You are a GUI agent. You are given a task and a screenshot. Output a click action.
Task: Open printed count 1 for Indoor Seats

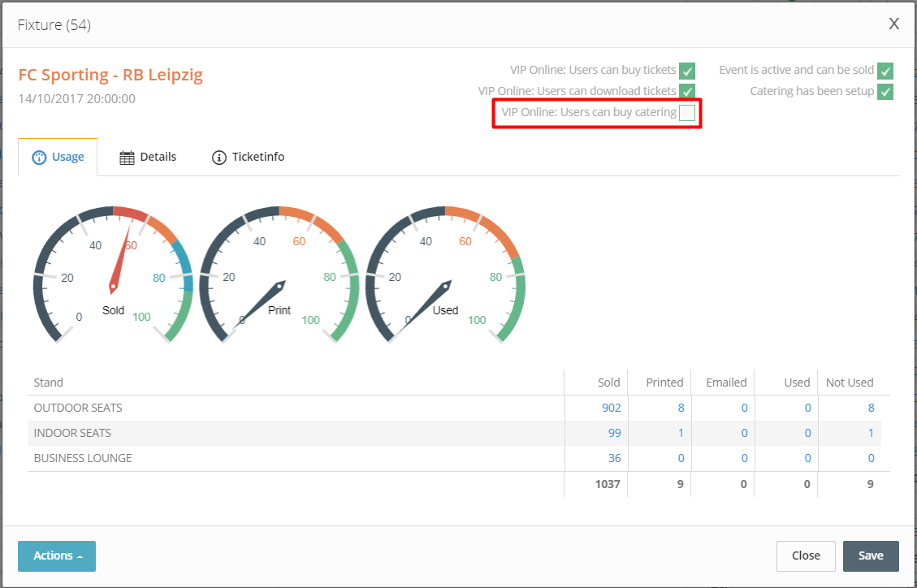[x=681, y=433]
